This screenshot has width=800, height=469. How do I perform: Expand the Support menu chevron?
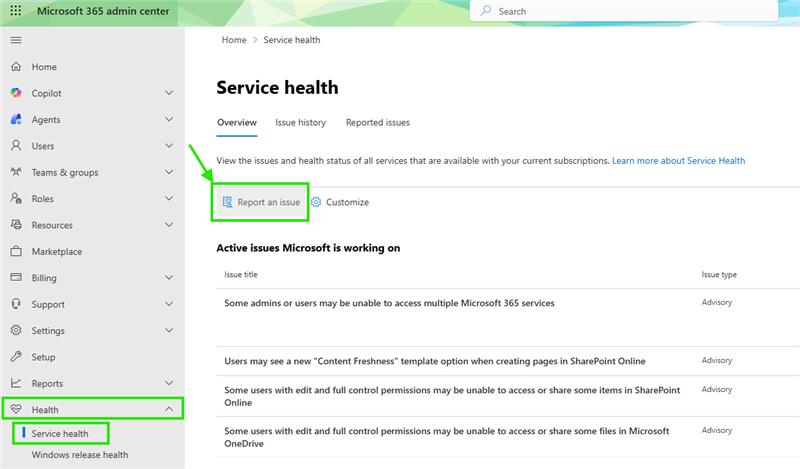pos(169,304)
